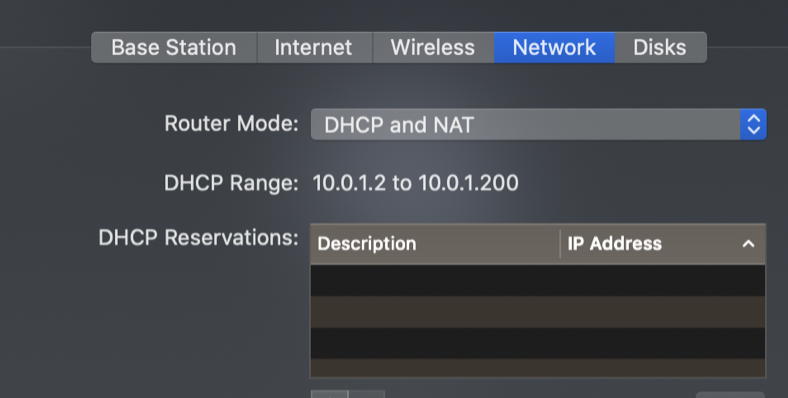788x398 pixels.
Task: Click the Router Mode label
Action: point(231,124)
